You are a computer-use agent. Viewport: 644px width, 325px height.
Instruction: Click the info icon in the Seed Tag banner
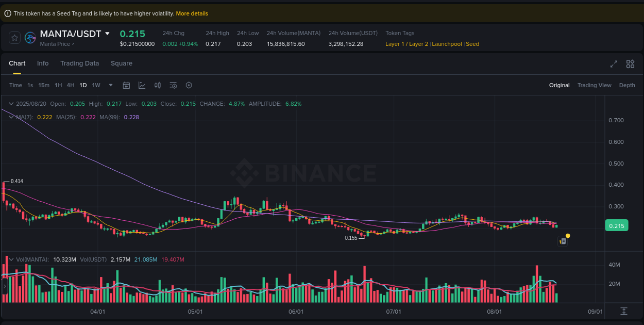pos(7,13)
